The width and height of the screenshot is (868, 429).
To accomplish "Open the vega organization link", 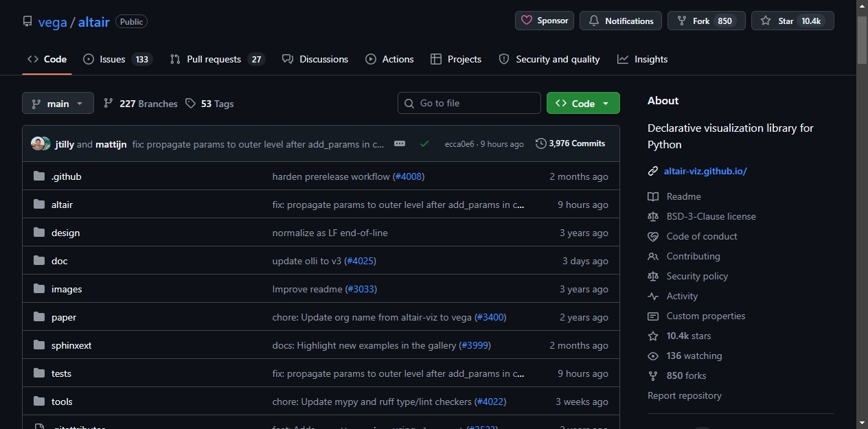I will point(52,22).
